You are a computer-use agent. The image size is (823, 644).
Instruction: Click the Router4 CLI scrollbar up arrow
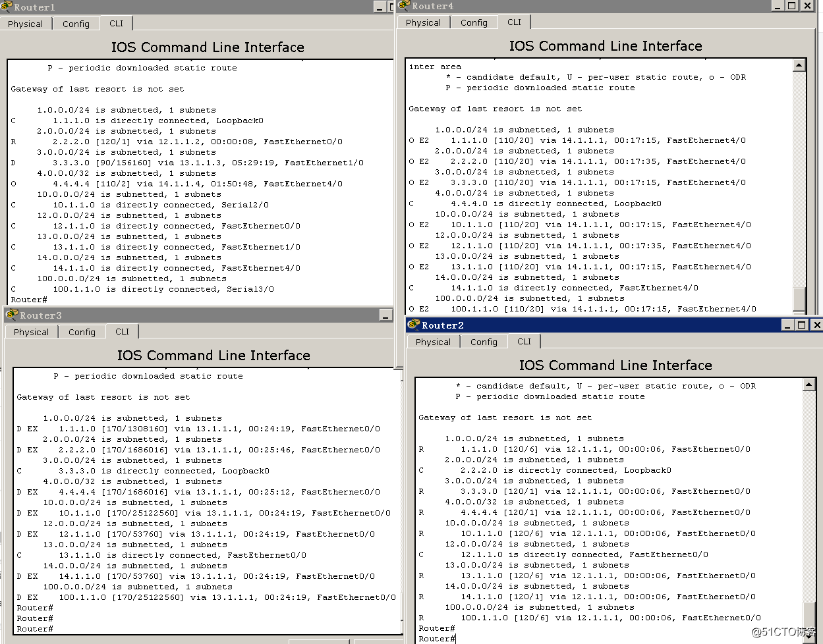(x=799, y=65)
